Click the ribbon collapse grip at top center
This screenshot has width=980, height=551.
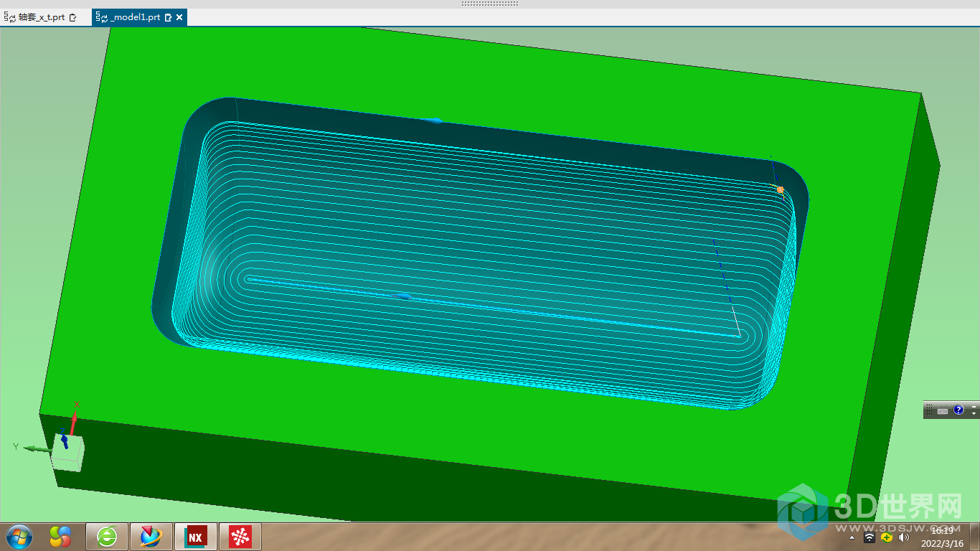[490, 4]
